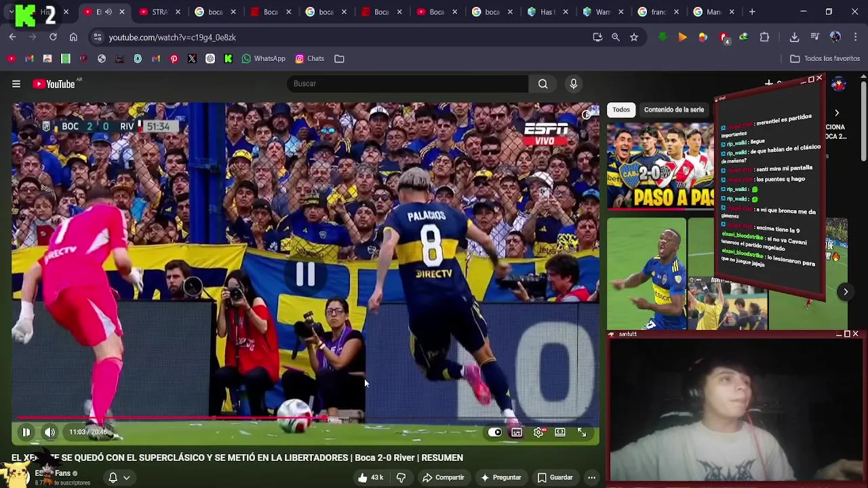Click the youtube.com address bar
The width and height of the screenshot is (868, 488).
coord(339,37)
